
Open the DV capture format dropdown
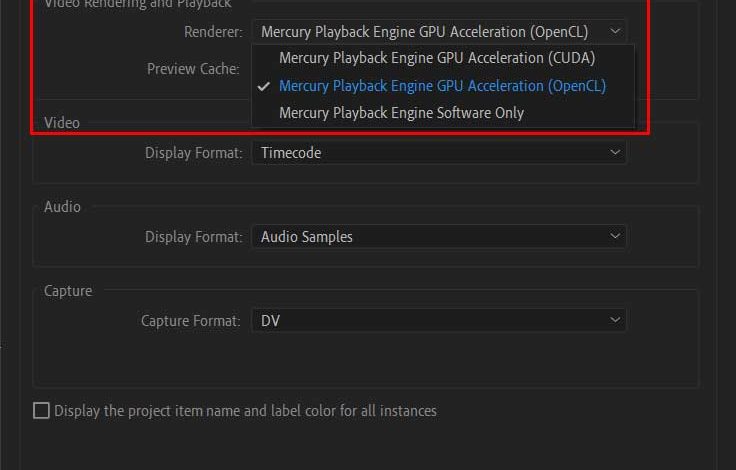(x=439, y=320)
